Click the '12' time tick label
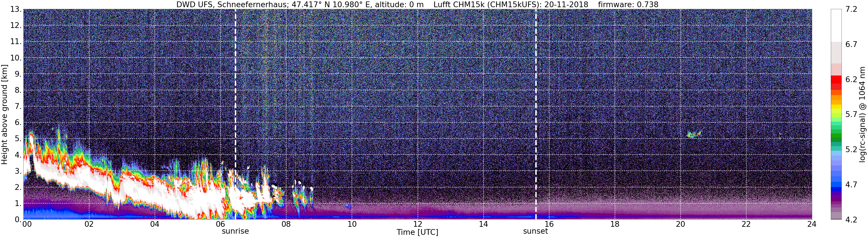 tap(417, 224)
